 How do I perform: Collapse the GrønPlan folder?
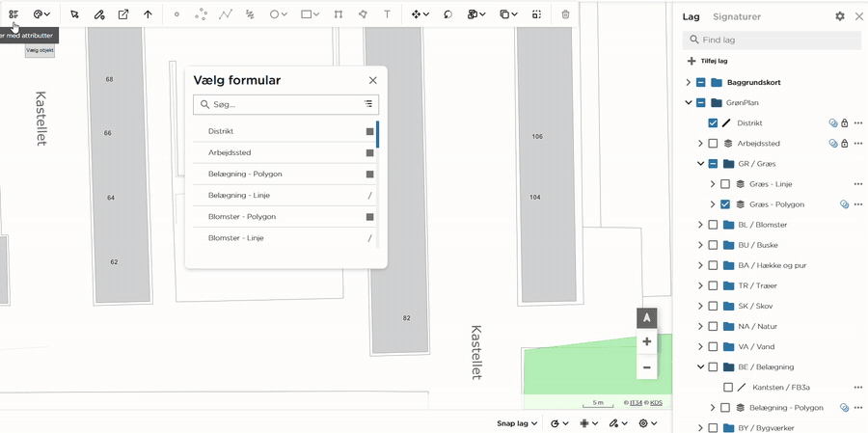(688, 102)
